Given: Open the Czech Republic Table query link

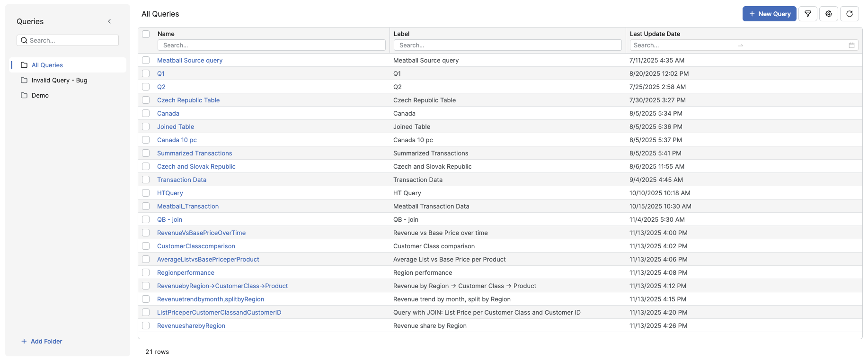Looking at the screenshot, I should coord(188,100).
